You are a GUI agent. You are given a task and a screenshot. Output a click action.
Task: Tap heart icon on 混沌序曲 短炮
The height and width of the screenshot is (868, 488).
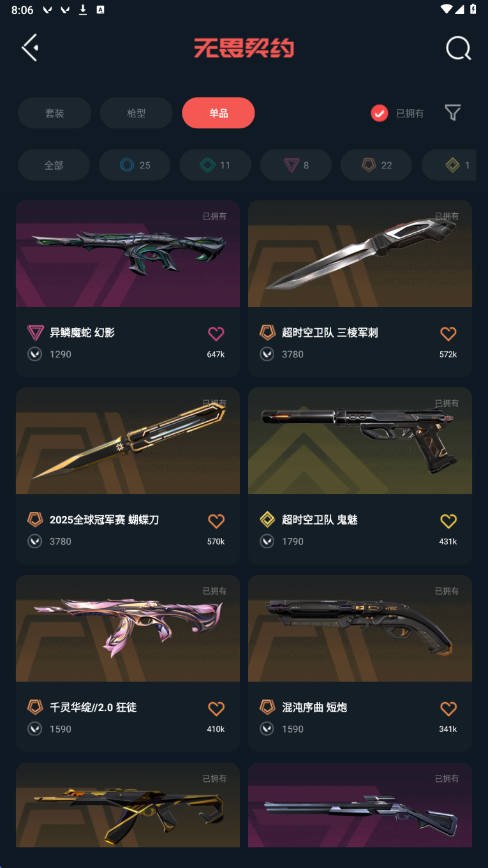[x=448, y=708]
